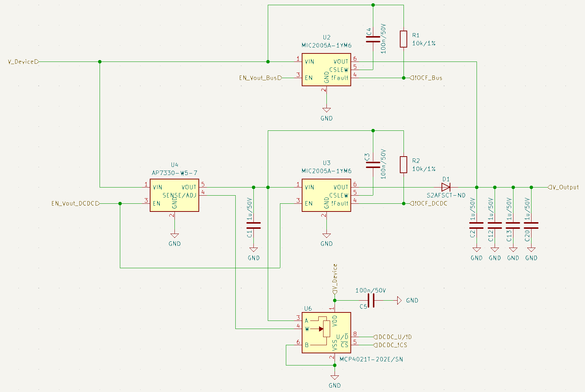Screen dimensions: 585x392
Task: Click the U4 AP7330-W5-7 regulator symbol
Action: [x=174, y=195]
